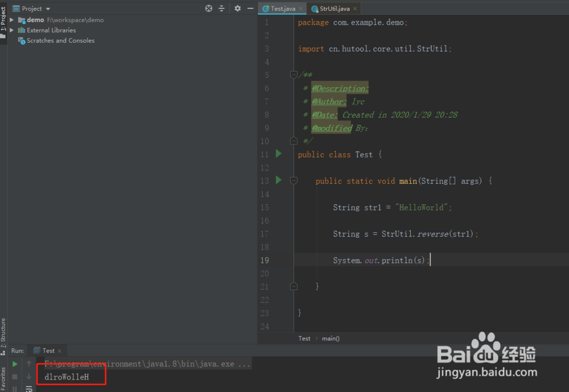Stop the running process
The height and width of the screenshot is (392, 569).
[x=15, y=377]
